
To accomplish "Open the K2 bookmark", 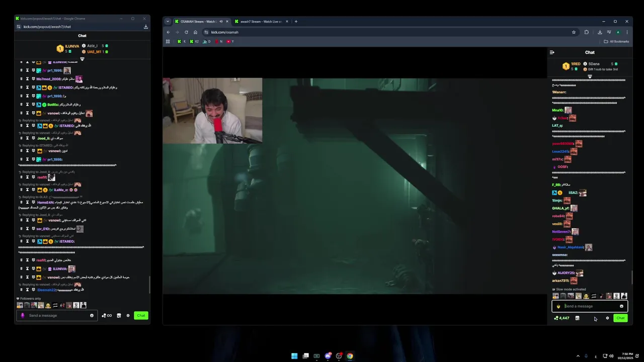I will pos(194,41).
